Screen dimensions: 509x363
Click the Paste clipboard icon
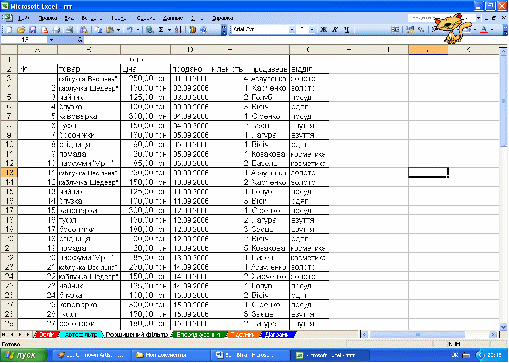click(x=110, y=30)
